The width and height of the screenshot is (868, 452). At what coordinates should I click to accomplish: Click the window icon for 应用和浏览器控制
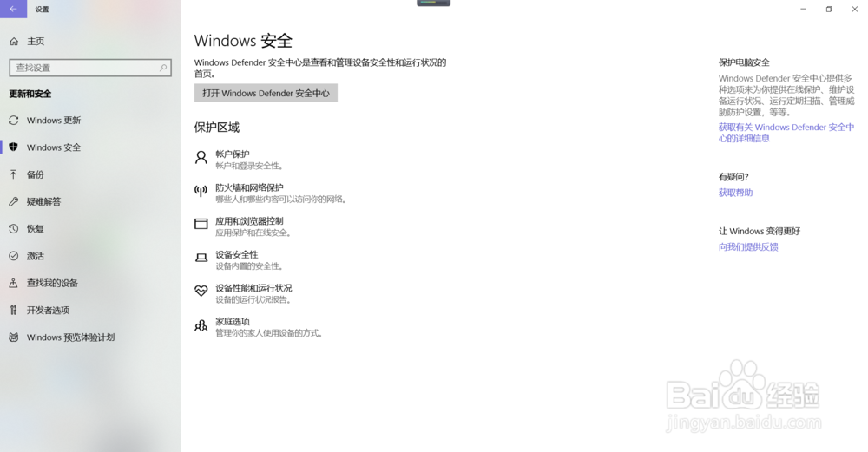(x=201, y=224)
